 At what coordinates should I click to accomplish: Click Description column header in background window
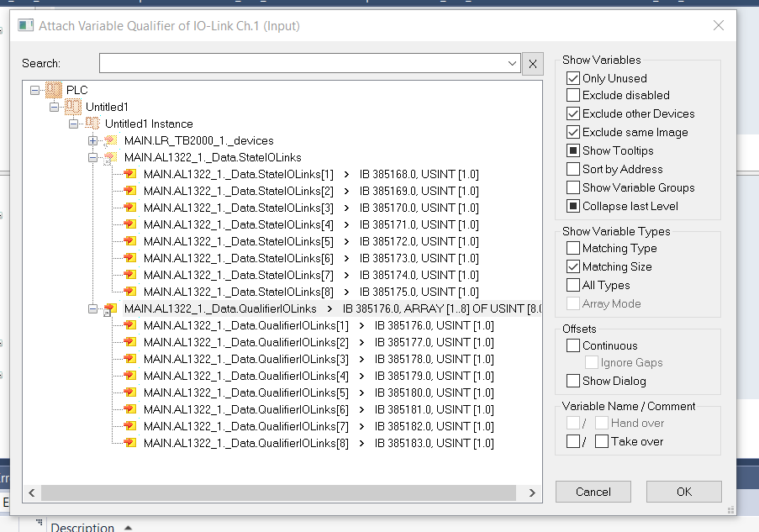pyautogui.click(x=82, y=527)
